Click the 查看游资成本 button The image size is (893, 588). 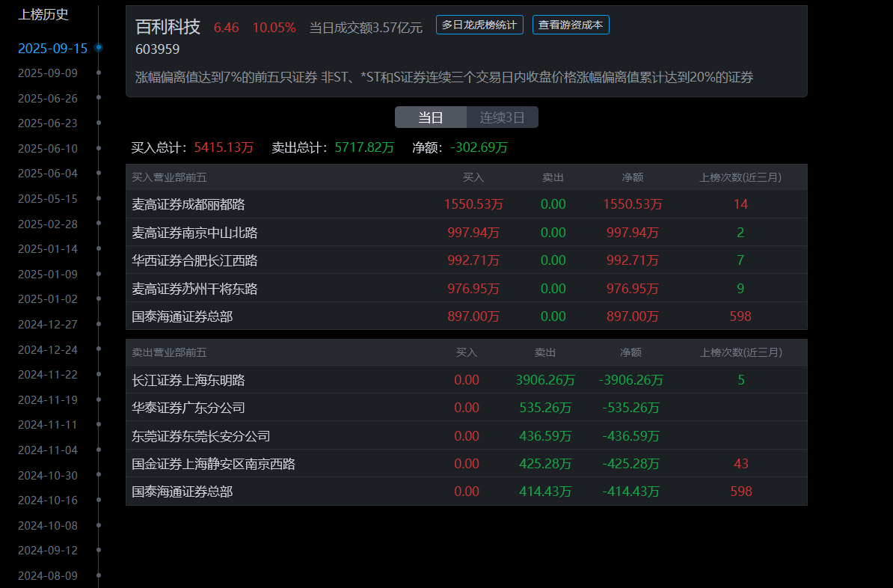coord(571,25)
